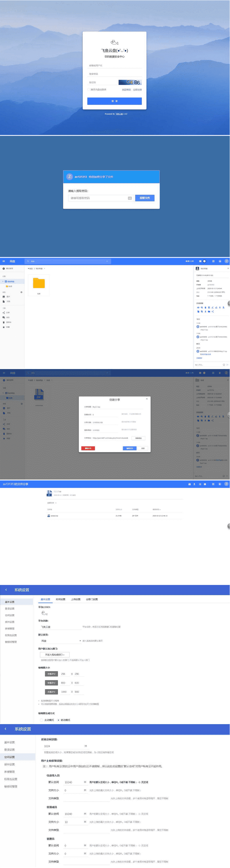
Task: Click the gear icon beside 类型 heading
Action: pyautogui.click(x=22, y=292)
